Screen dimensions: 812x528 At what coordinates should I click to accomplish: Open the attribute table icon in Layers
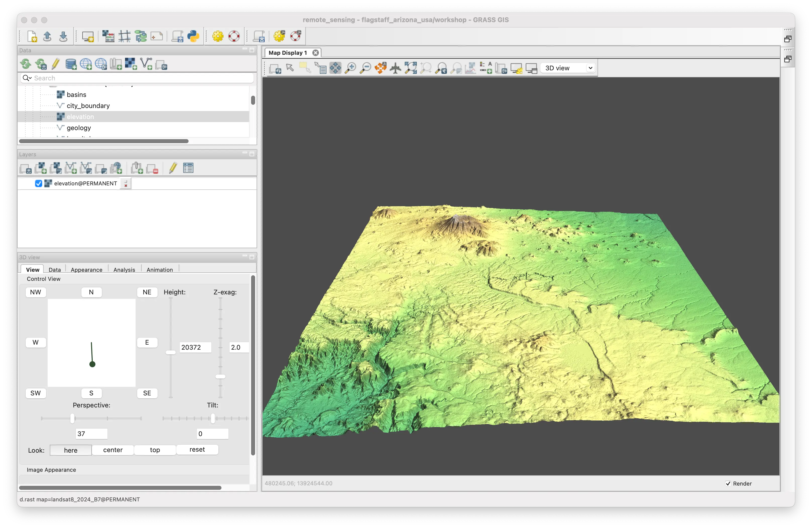tap(188, 168)
